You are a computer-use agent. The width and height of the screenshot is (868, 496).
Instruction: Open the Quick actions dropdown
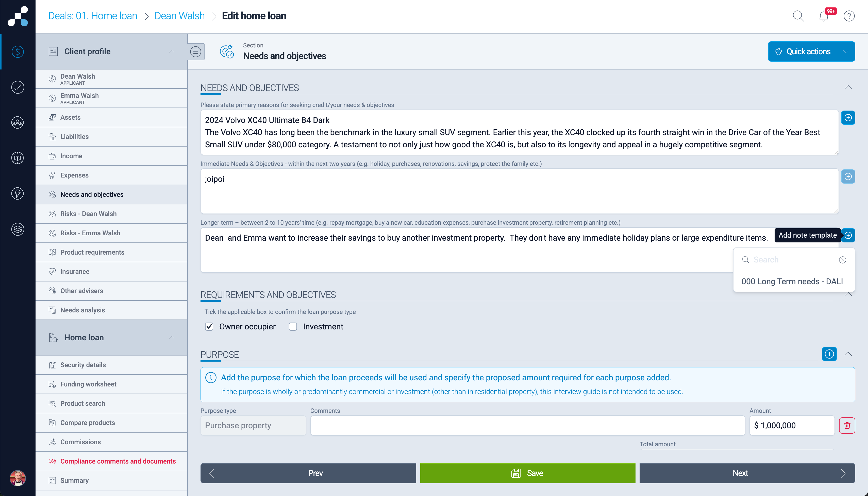click(811, 51)
